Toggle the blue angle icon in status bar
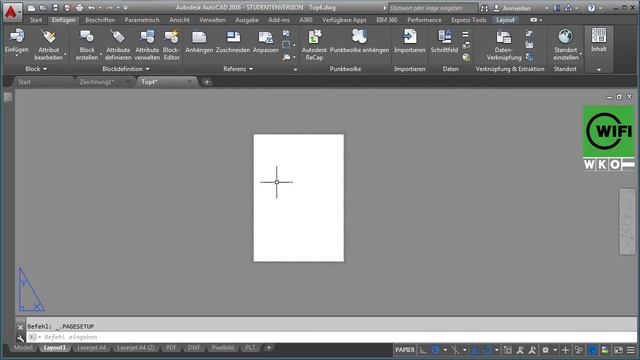 click(475, 350)
